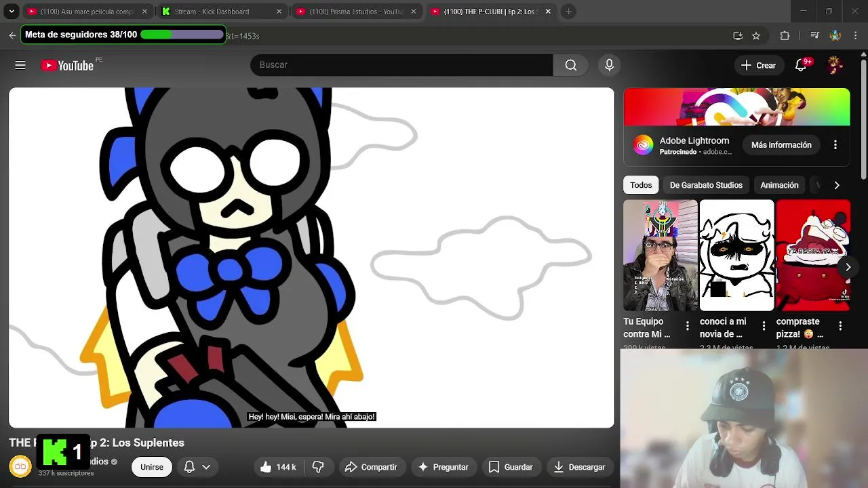The image size is (868, 488).
Task: Select the Animación filter chip
Action: tap(779, 185)
